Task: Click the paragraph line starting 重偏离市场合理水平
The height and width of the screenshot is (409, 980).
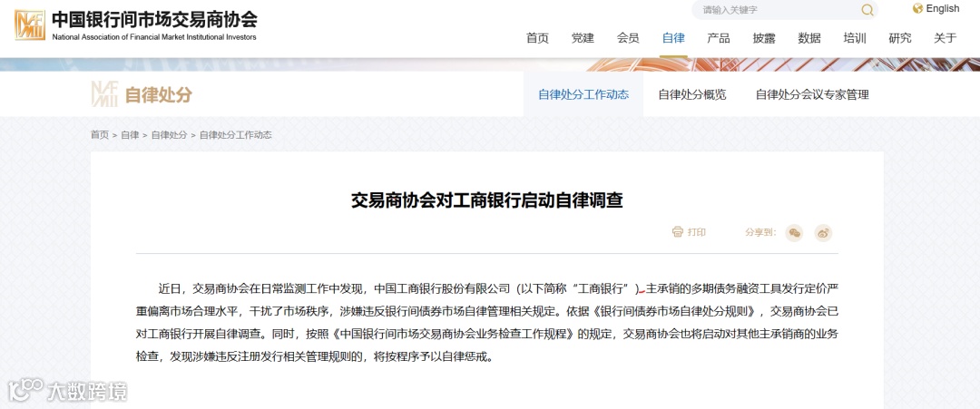Action: tap(487, 312)
